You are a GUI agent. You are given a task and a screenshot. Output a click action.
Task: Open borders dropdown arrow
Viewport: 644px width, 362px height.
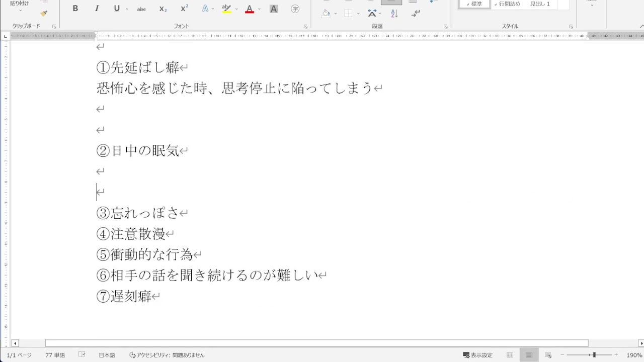click(358, 13)
